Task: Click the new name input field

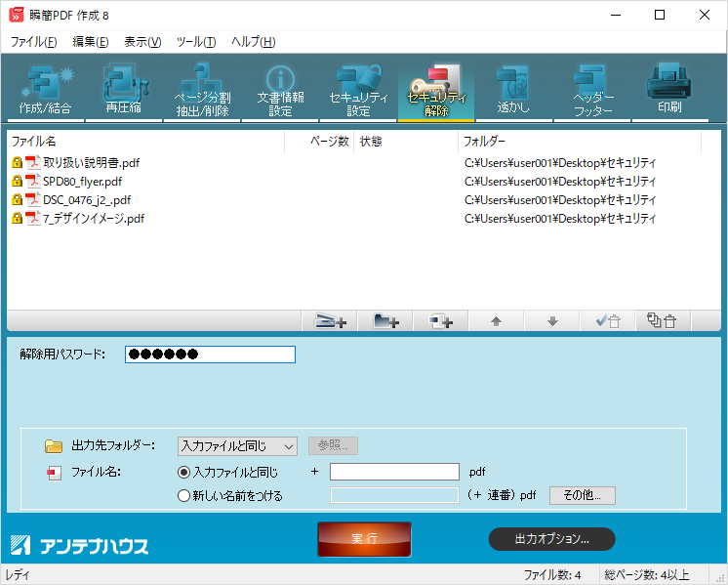Action: click(394, 495)
